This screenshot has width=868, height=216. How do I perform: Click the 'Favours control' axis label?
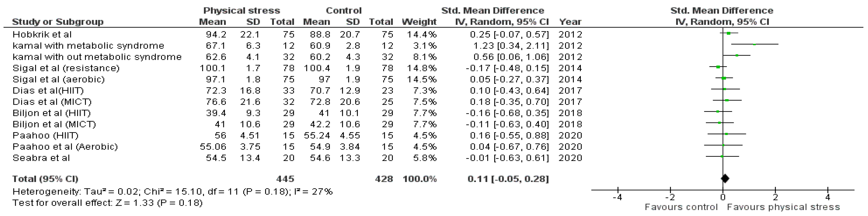[x=681, y=207]
